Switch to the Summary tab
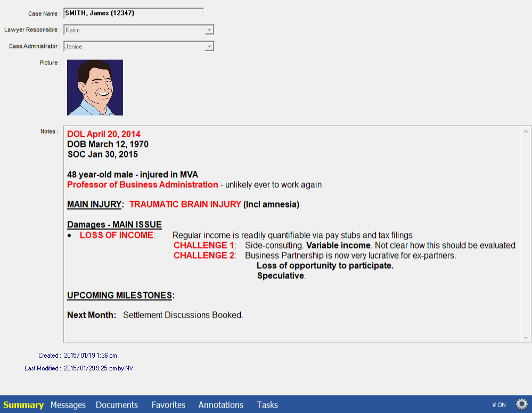The image size is (532, 413). [x=23, y=405]
